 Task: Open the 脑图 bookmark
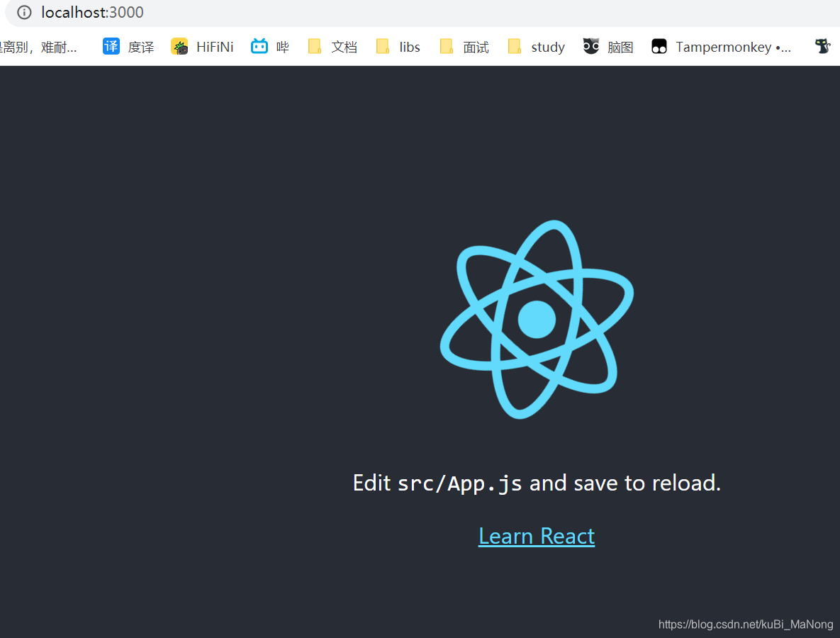coord(608,47)
